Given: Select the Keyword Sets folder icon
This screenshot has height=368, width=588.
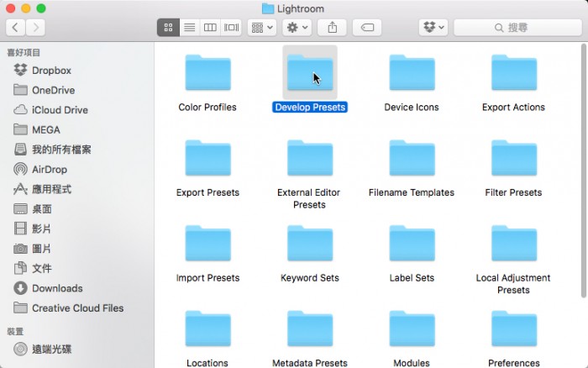Looking at the screenshot, I should (x=310, y=244).
